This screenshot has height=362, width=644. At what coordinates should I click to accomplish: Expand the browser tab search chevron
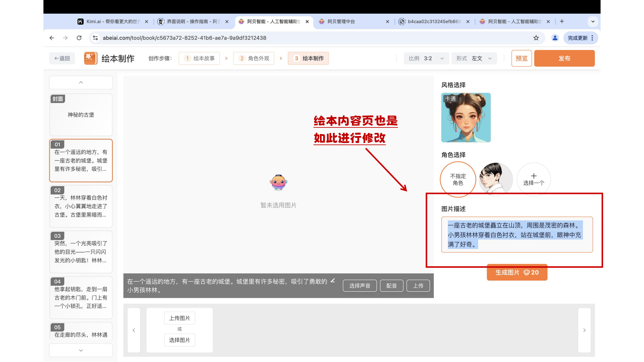[593, 22]
